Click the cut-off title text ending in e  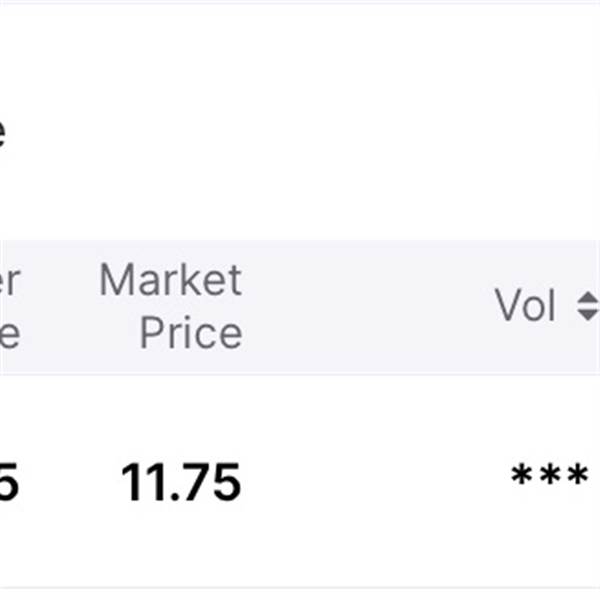2,132
